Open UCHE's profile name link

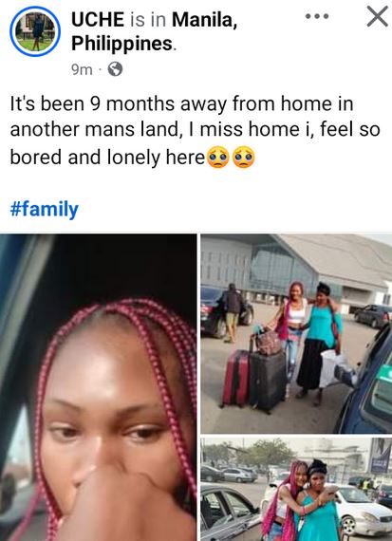click(x=98, y=19)
